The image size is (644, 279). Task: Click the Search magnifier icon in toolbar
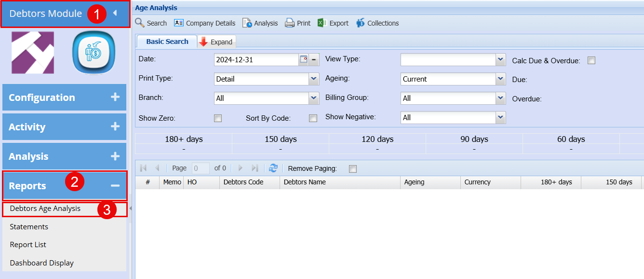(140, 23)
